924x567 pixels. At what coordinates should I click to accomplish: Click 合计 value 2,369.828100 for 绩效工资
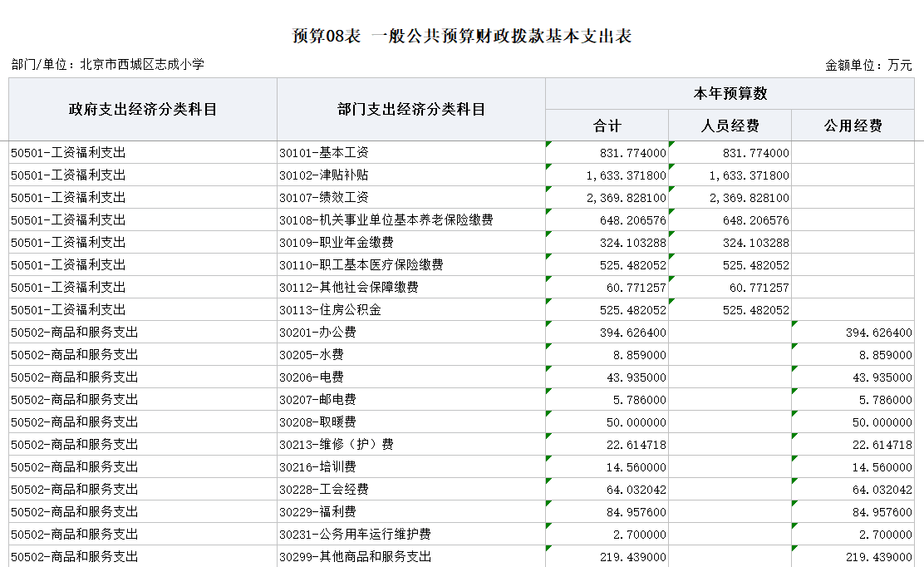point(607,197)
